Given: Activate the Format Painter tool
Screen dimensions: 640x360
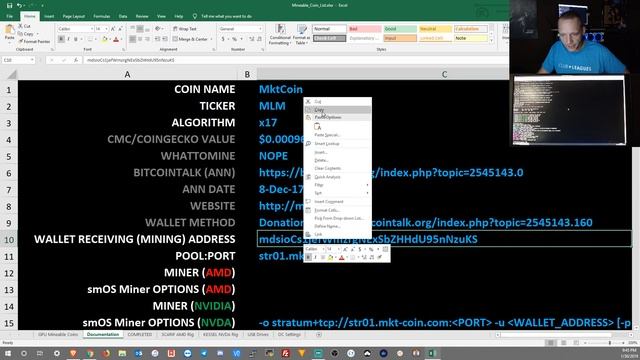Looking at the screenshot, I should tap(34, 42).
